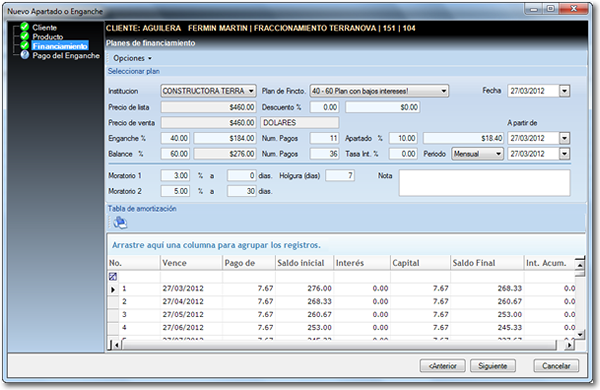Sort by the Saldo Final column header
This screenshot has height=390, width=600.
(x=487, y=263)
